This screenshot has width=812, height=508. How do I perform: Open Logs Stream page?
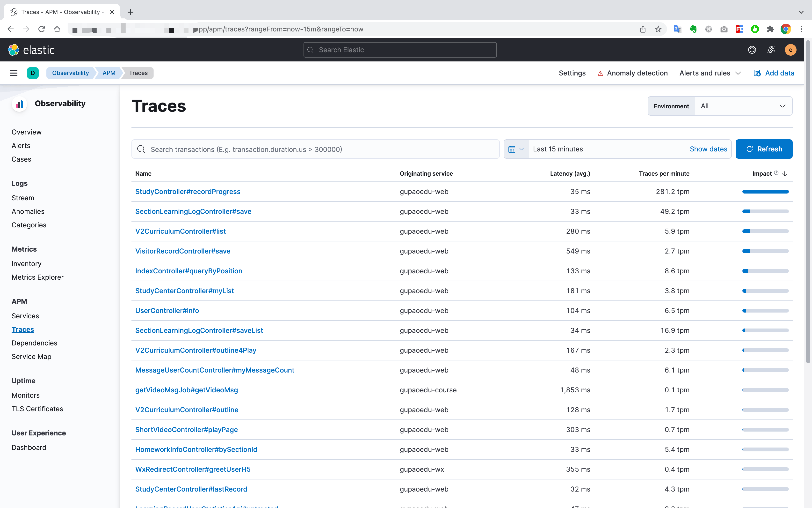pos(23,198)
